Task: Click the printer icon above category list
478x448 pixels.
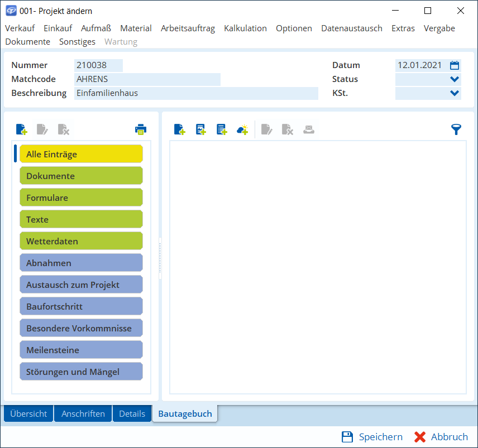Action: pos(140,129)
